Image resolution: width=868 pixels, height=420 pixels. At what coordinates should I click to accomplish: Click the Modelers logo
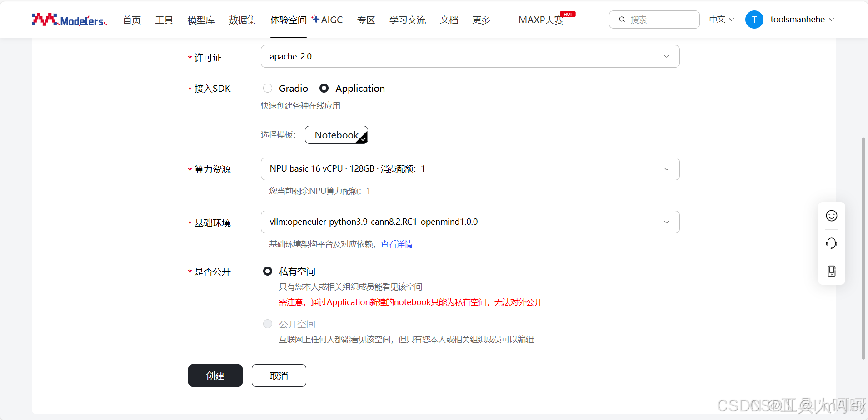68,19
